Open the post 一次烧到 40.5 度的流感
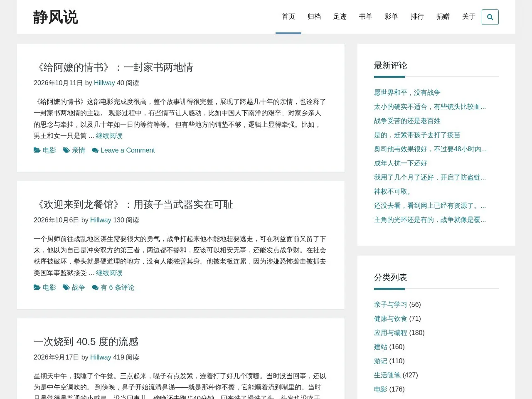 (86, 342)
